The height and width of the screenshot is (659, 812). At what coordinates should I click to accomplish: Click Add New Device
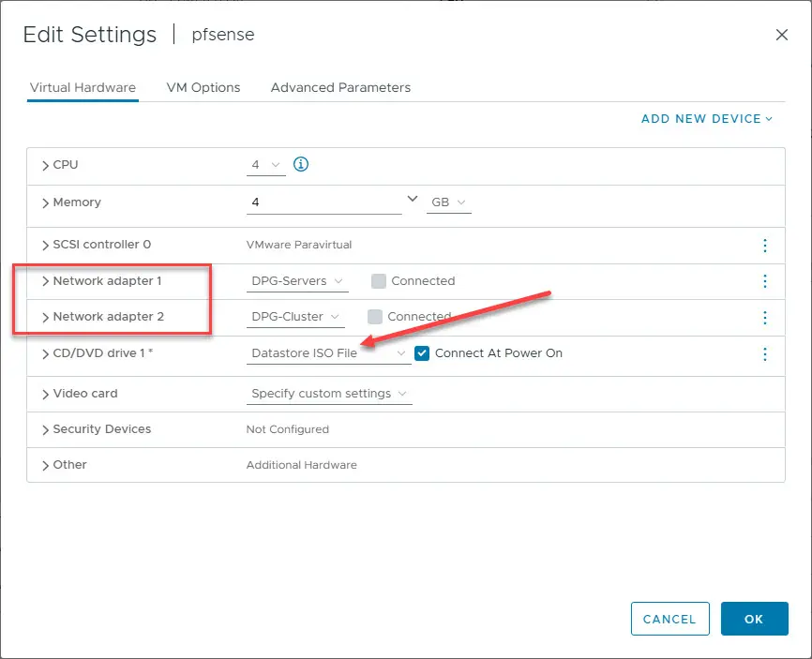706,119
